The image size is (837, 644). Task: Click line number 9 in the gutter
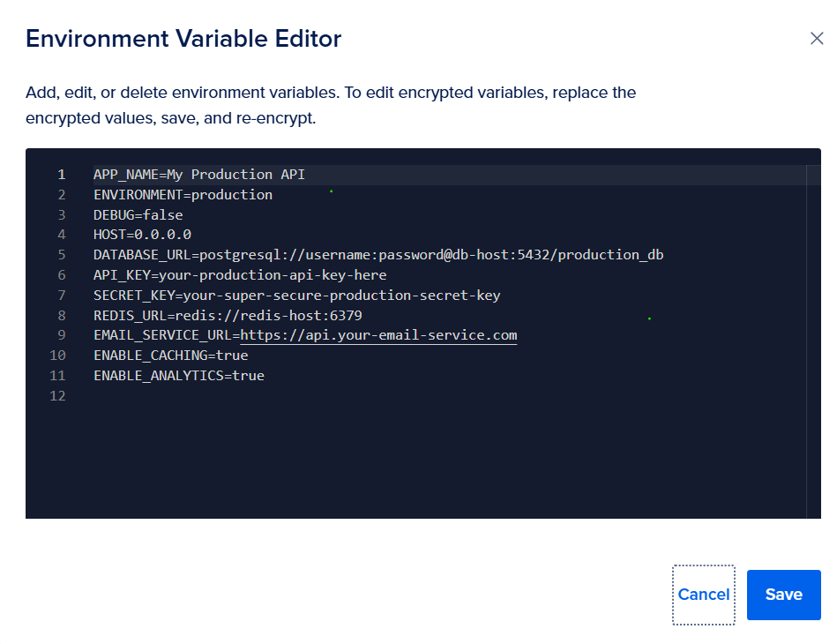[x=61, y=335]
